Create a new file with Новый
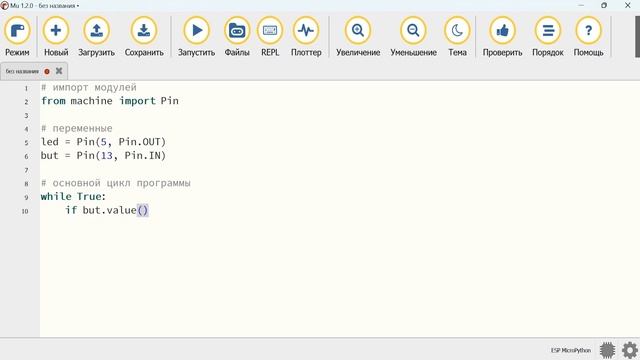This screenshot has width=640, height=360. (56, 37)
